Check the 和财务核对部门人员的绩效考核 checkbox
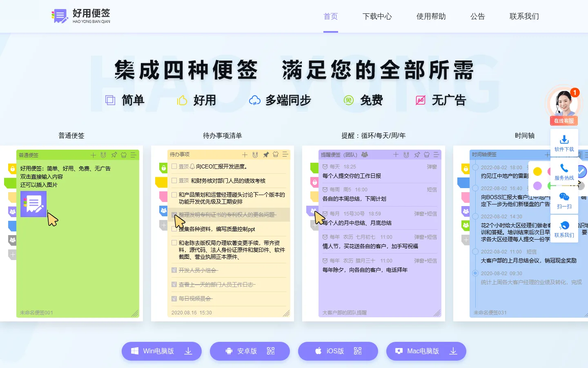Screen dimensions: 588x368 [174, 180]
